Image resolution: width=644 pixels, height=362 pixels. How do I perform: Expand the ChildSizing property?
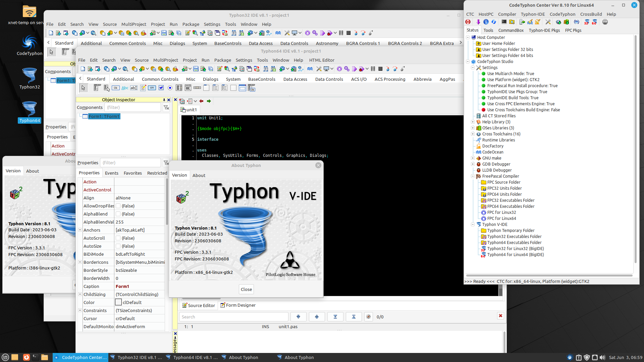tap(80, 294)
